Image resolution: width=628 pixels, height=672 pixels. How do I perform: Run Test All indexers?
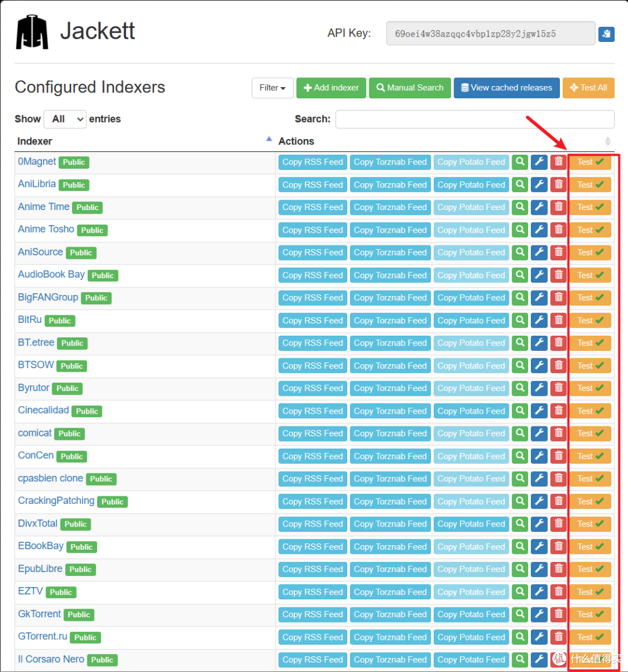pyautogui.click(x=588, y=88)
